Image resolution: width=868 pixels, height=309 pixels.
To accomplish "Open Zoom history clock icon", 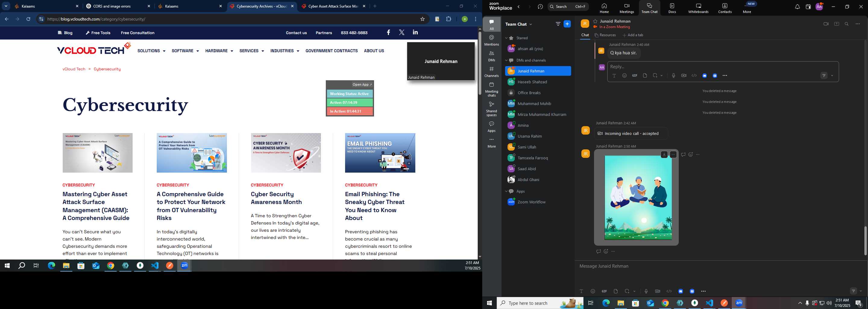I will pyautogui.click(x=540, y=7).
